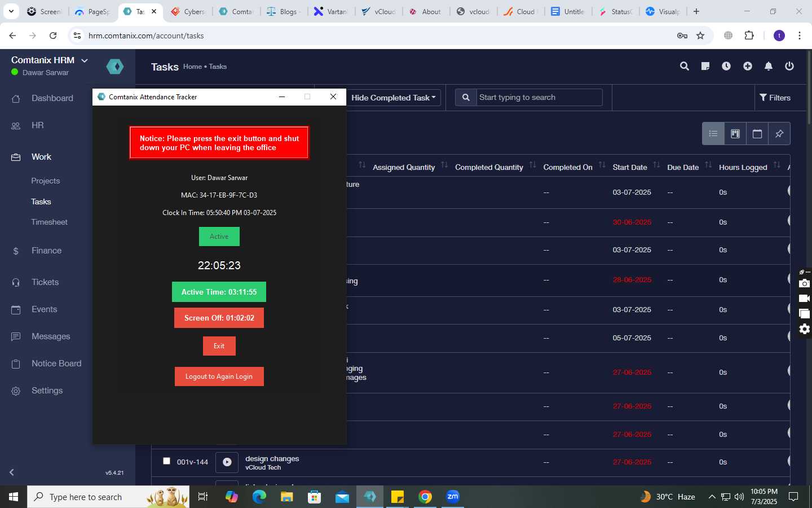Open the Windows Start menu
Image resolution: width=812 pixels, height=508 pixels.
click(14, 497)
